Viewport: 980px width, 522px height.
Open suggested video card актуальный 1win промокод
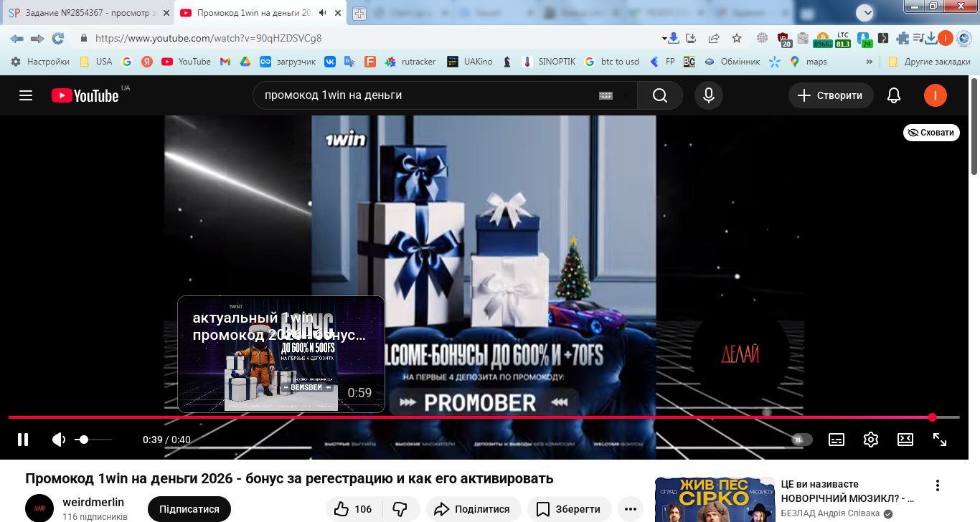click(x=281, y=354)
